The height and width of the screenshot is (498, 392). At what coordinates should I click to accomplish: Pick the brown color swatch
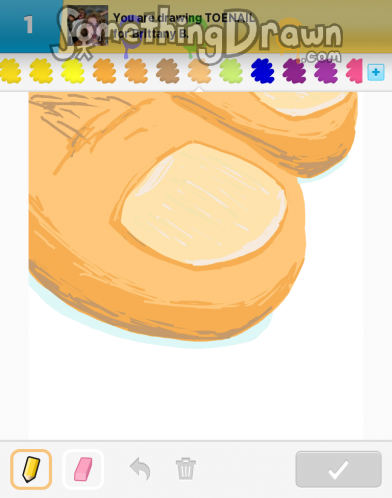(168, 71)
